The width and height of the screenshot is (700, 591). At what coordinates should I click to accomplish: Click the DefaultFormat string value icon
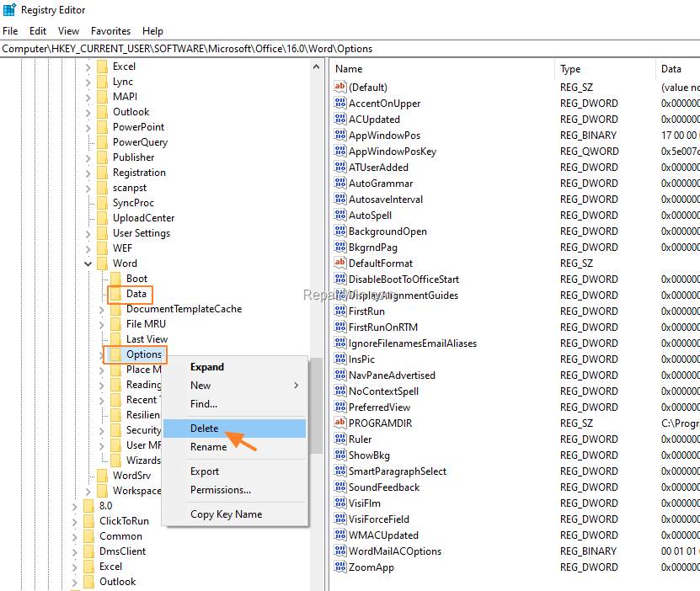(x=340, y=263)
